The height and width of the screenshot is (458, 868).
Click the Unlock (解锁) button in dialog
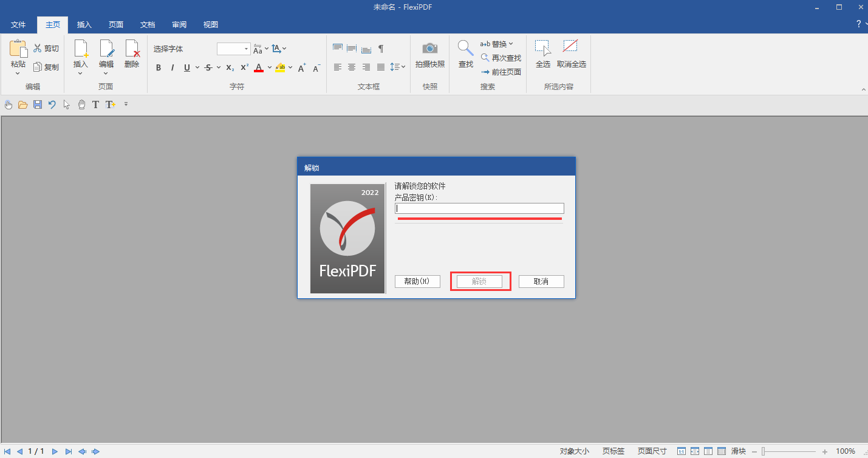[x=480, y=281]
